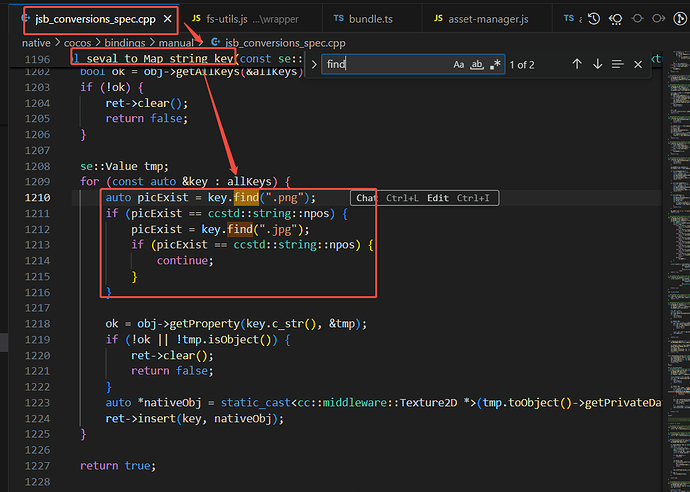The image size is (690, 492).
Task: Go to the next change commit icon
Action: coord(658,19)
